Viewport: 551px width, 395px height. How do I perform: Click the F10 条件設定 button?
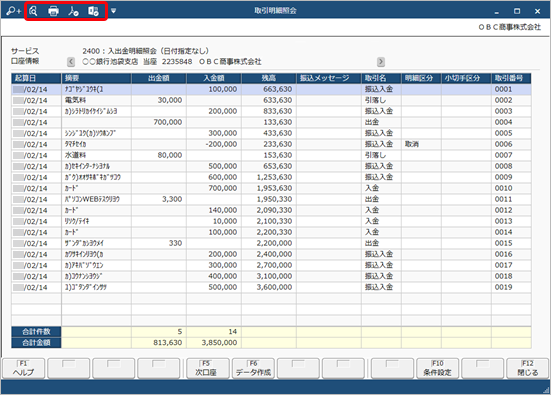coord(437,368)
